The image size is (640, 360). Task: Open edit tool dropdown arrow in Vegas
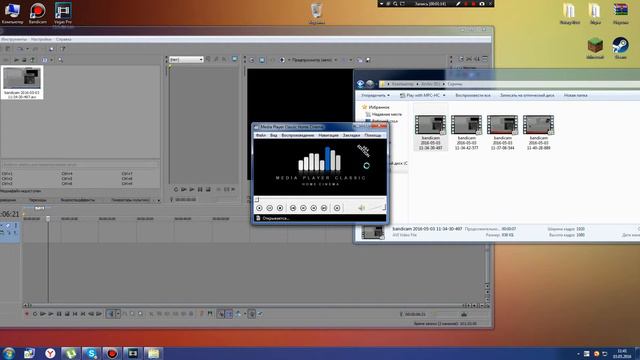(118, 314)
